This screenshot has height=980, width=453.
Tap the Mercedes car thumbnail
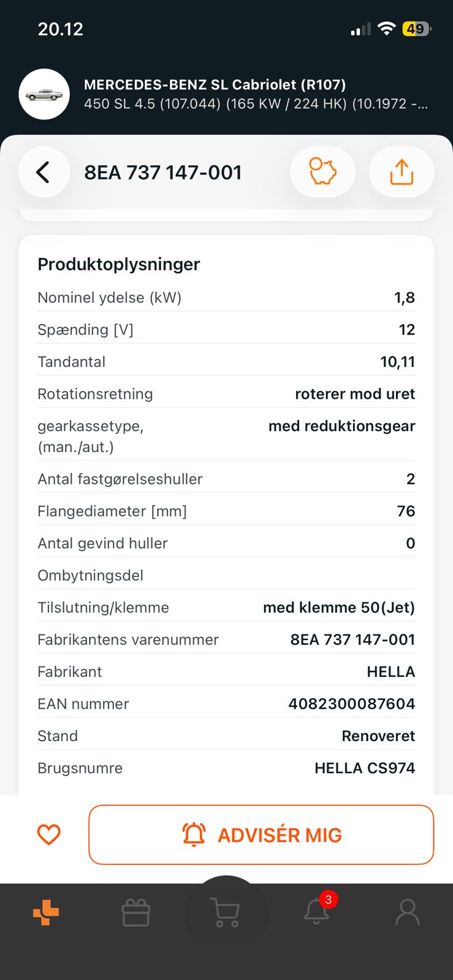pos(44,94)
